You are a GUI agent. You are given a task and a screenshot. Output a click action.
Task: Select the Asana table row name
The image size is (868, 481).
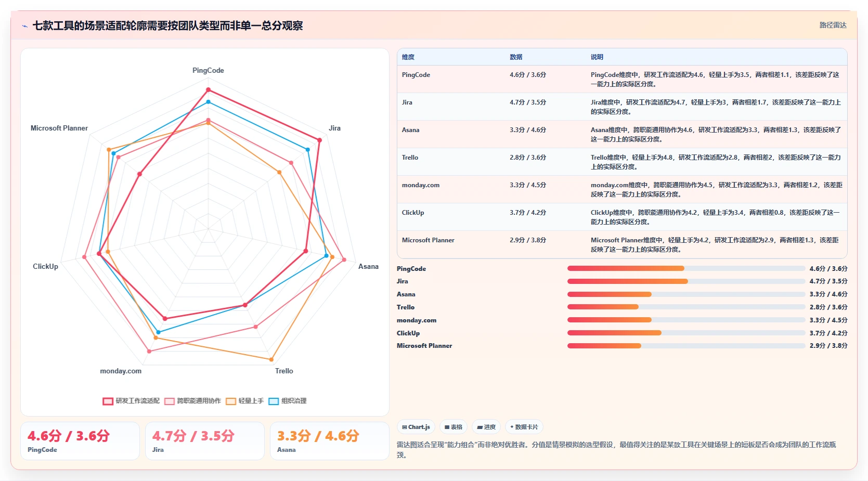click(x=410, y=130)
